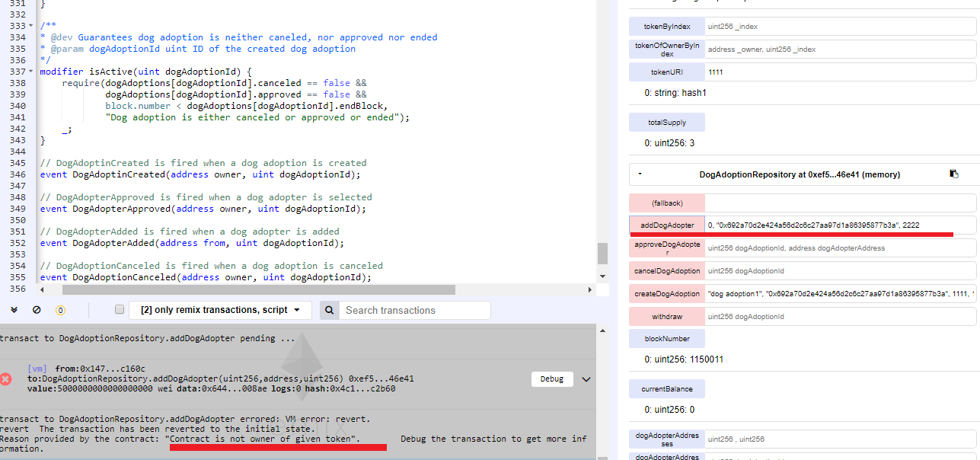Click the 'event DogAdoptionCanceled' code line
This screenshot has width=980, height=460.
(206, 277)
